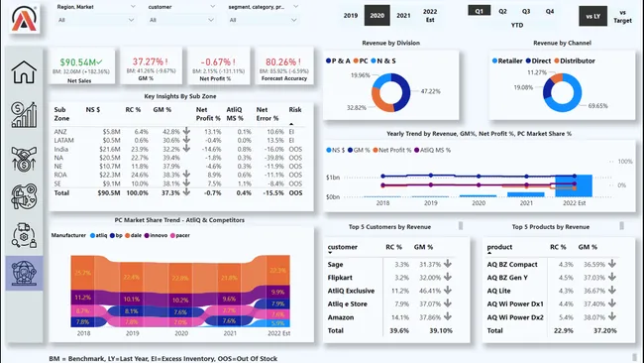The image size is (644, 363).
Task: Toggle the Q4 quarter filter
Action: [550, 11]
